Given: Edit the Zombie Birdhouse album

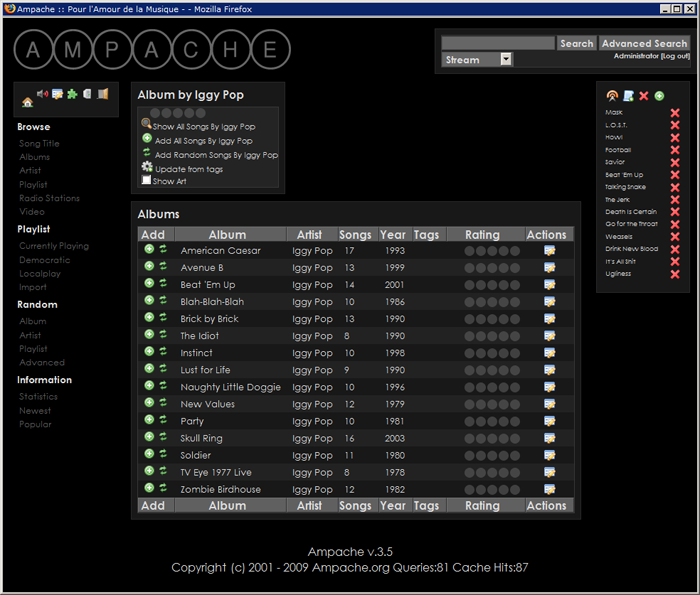Looking at the screenshot, I should click(x=550, y=489).
